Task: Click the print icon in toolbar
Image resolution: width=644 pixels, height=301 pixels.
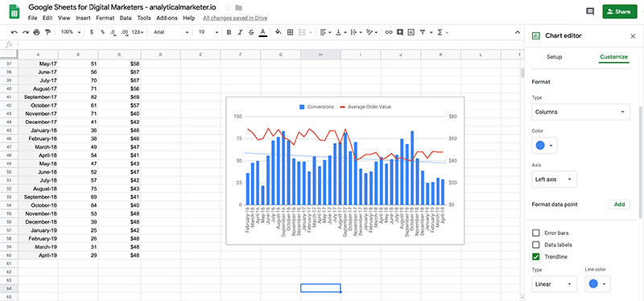Action: (x=36, y=32)
